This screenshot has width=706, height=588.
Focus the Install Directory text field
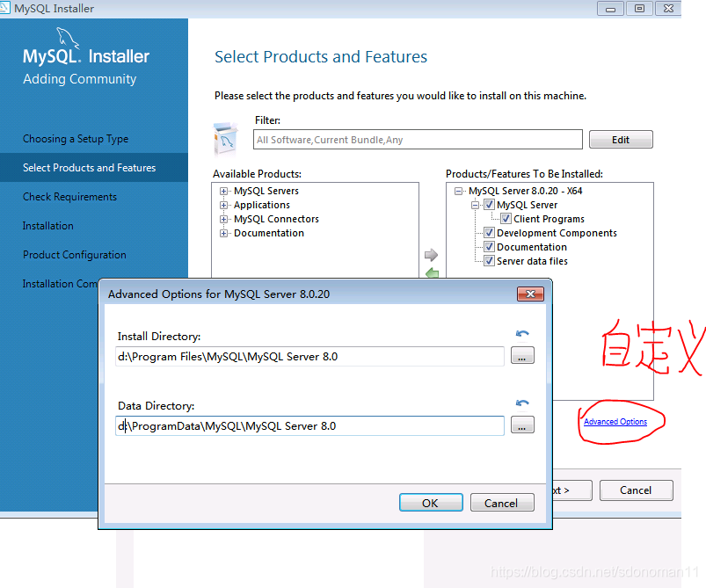[309, 357]
